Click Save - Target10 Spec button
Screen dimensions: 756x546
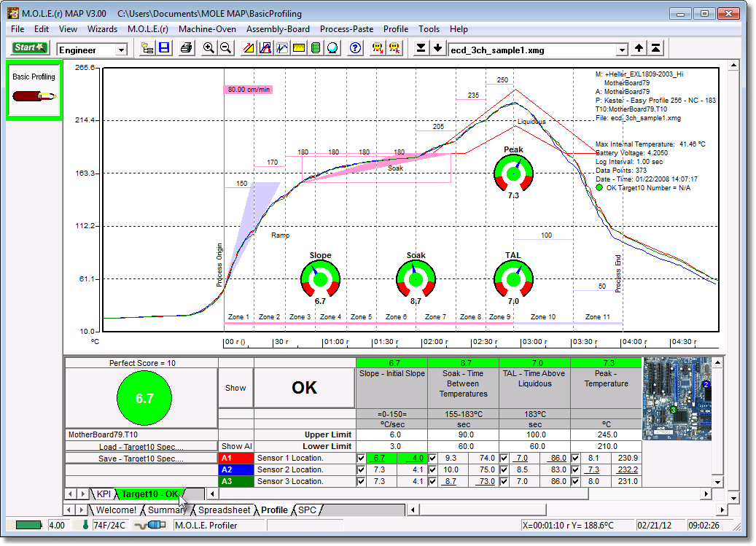point(141,459)
